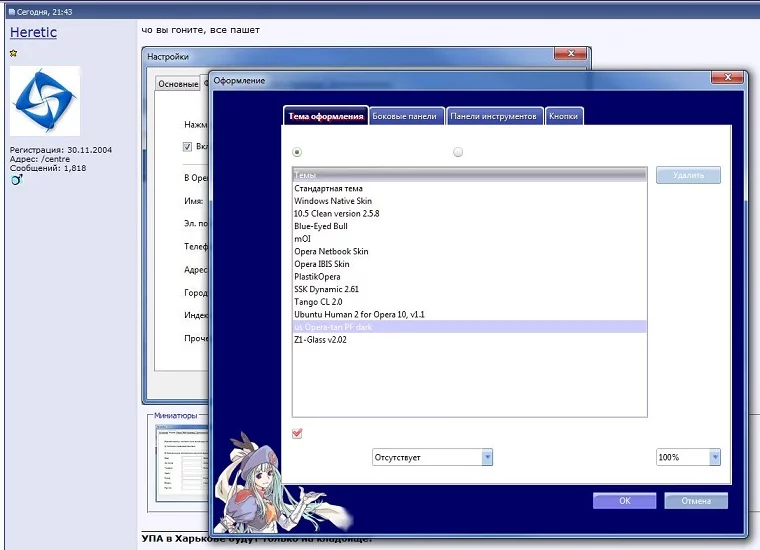The width and height of the screenshot is (760, 550).
Task: Toggle the checkbox in the Настройки window
Action: [x=187, y=146]
